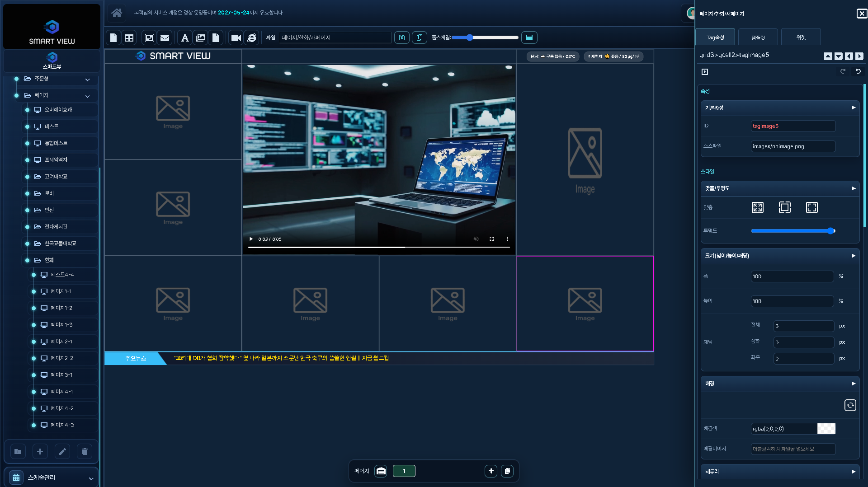868x487 pixels.
Task: Select the original-size fit mode icon
Action: click(x=812, y=207)
